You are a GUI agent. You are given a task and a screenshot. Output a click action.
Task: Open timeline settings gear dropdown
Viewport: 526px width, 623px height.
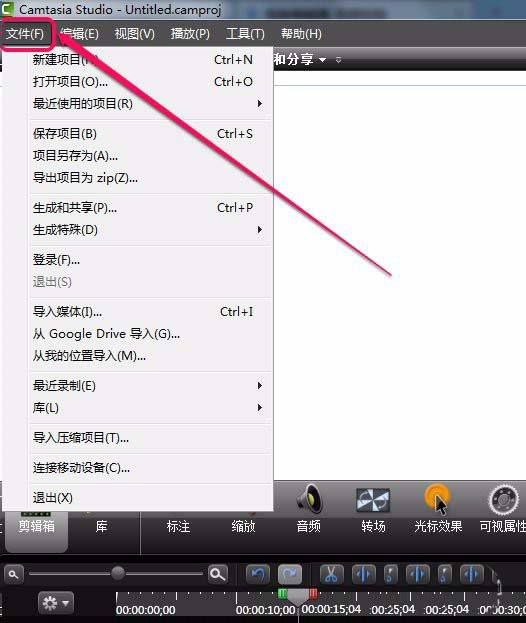click(56, 603)
